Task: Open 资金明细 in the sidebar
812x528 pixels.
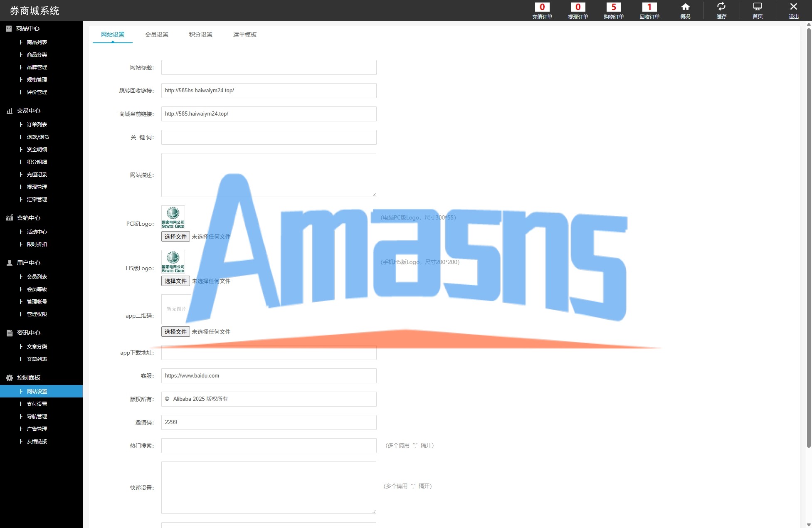Action: click(37, 149)
